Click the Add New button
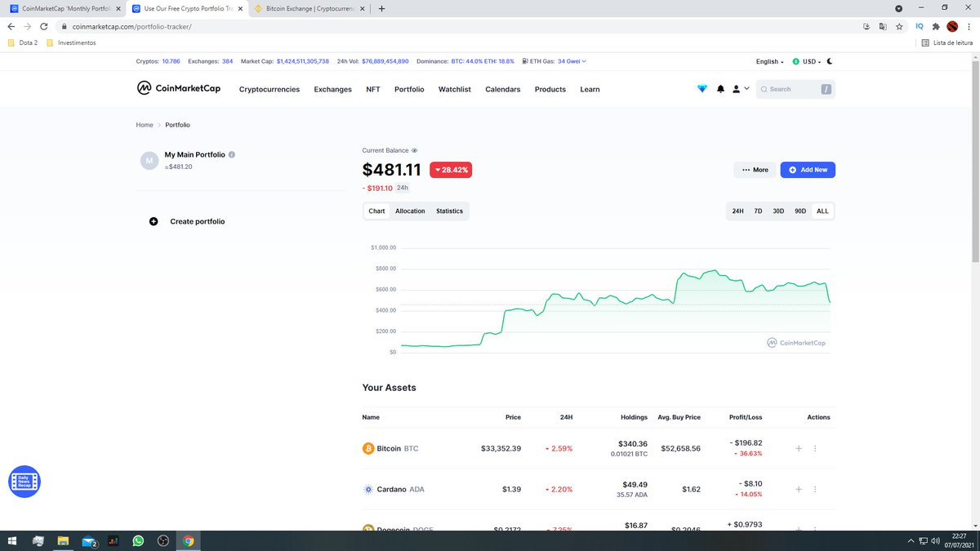This screenshot has width=980, height=551. click(x=808, y=170)
